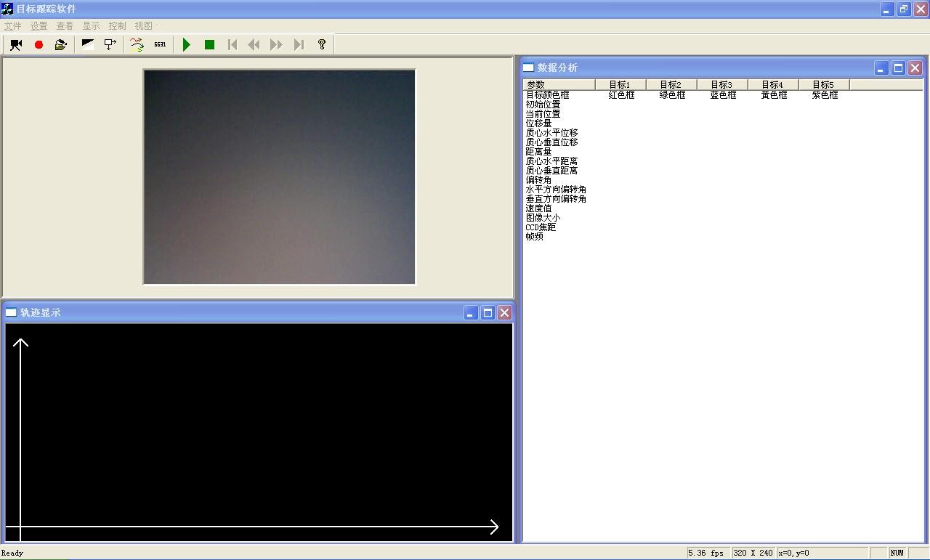Click the 目标1 column header
930x560 pixels.
point(620,85)
